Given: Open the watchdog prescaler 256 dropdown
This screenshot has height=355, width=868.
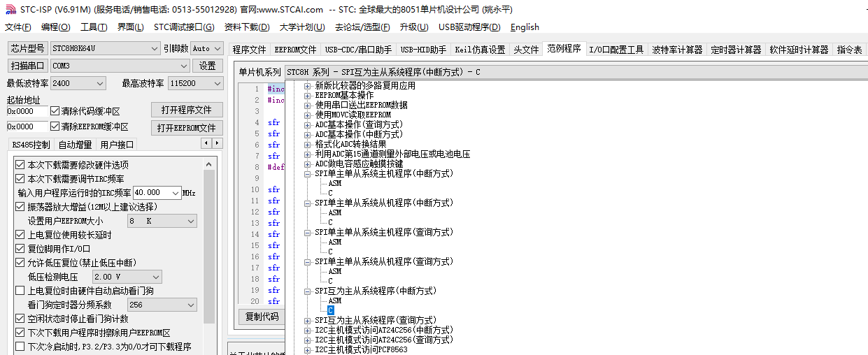Looking at the screenshot, I should [162, 305].
